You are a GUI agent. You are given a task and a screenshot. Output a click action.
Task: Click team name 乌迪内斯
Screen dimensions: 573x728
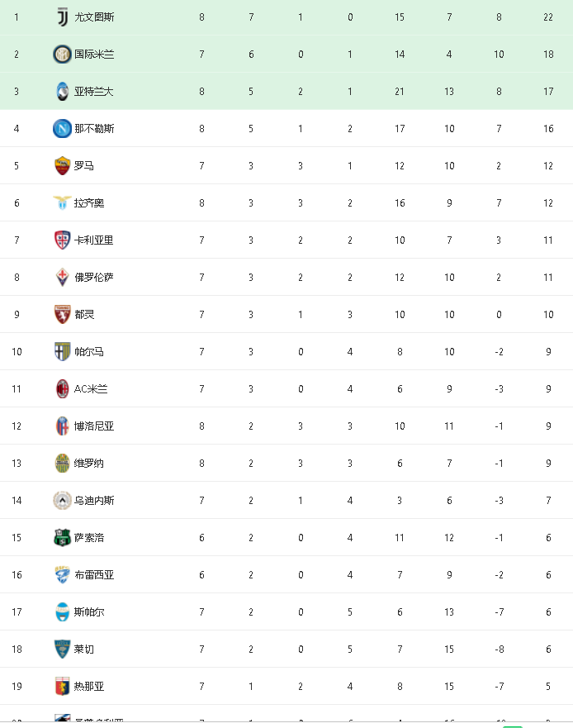(x=94, y=501)
